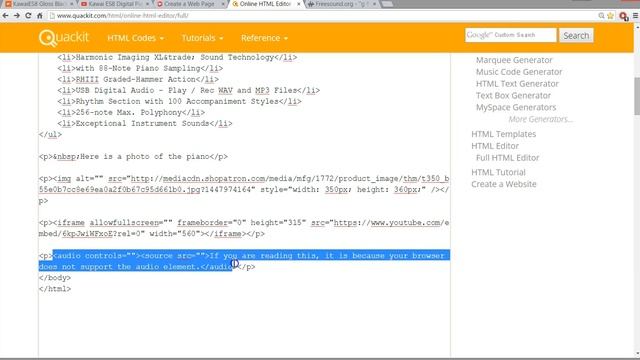Viewport: 640px width, 360px height.
Task: Click the 'USB Digital Audio' list item line
Action: pos(189,90)
